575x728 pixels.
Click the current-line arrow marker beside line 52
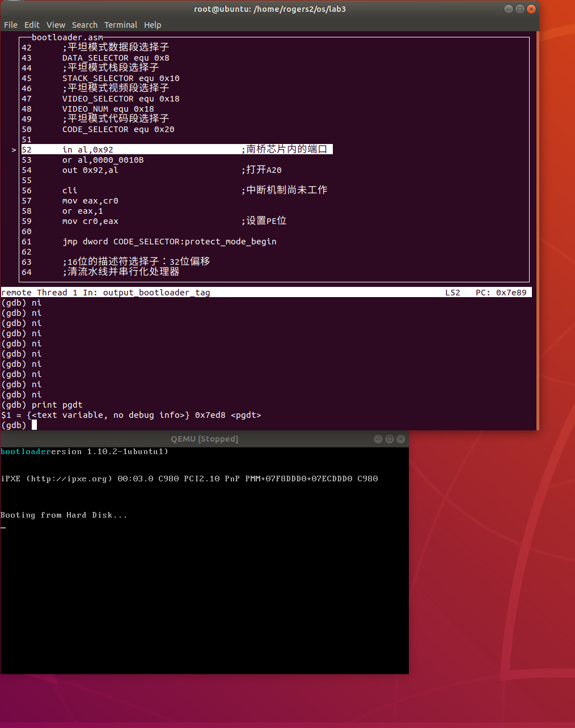(x=14, y=150)
